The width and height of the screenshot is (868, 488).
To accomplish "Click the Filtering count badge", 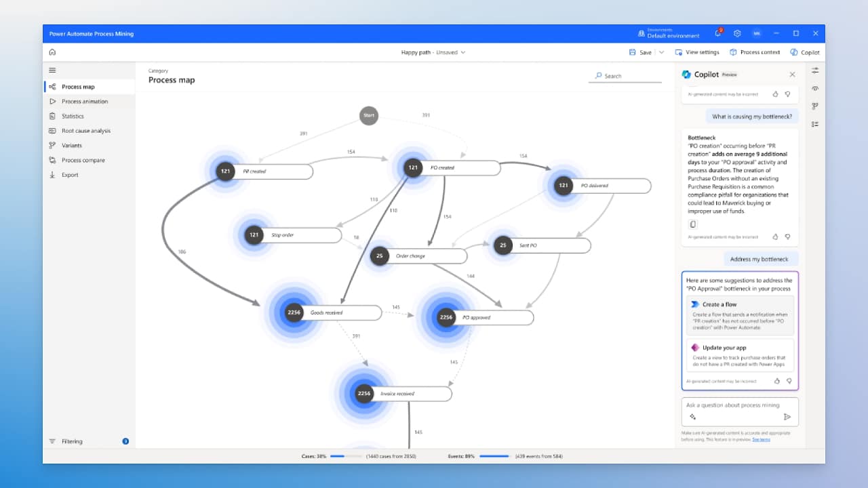I will tap(125, 441).
